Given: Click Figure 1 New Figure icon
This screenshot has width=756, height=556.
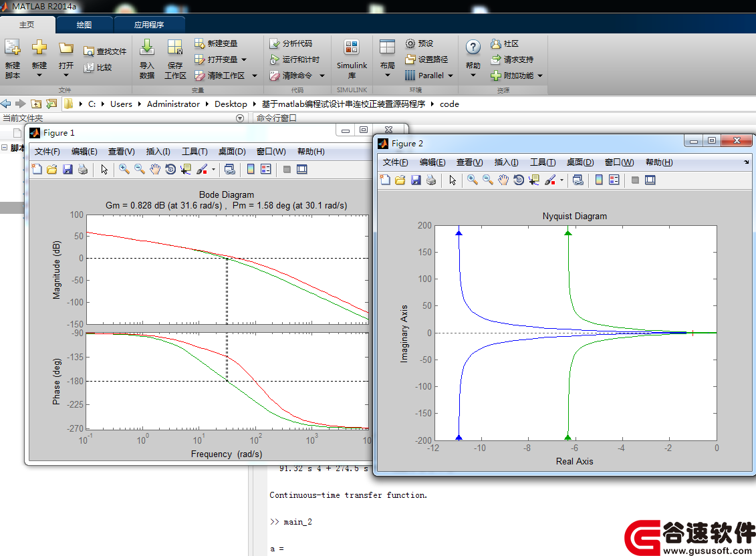Looking at the screenshot, I should [37, 169].
